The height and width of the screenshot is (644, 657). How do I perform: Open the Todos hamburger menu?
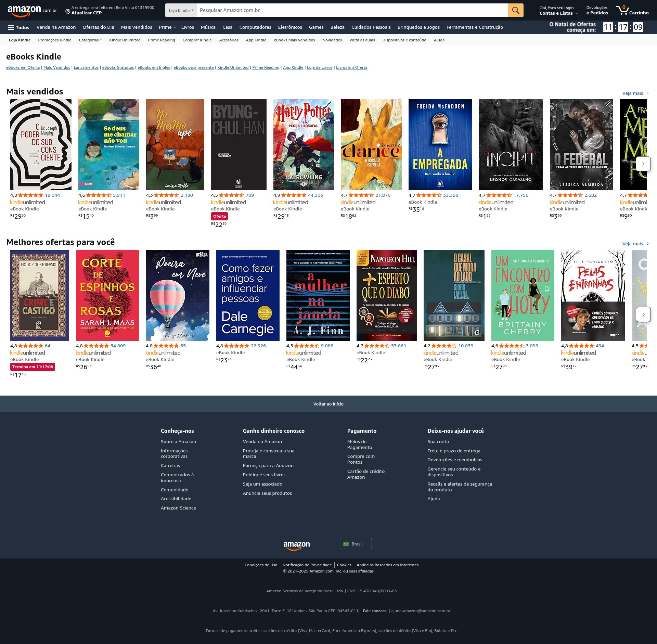[19, 27]
